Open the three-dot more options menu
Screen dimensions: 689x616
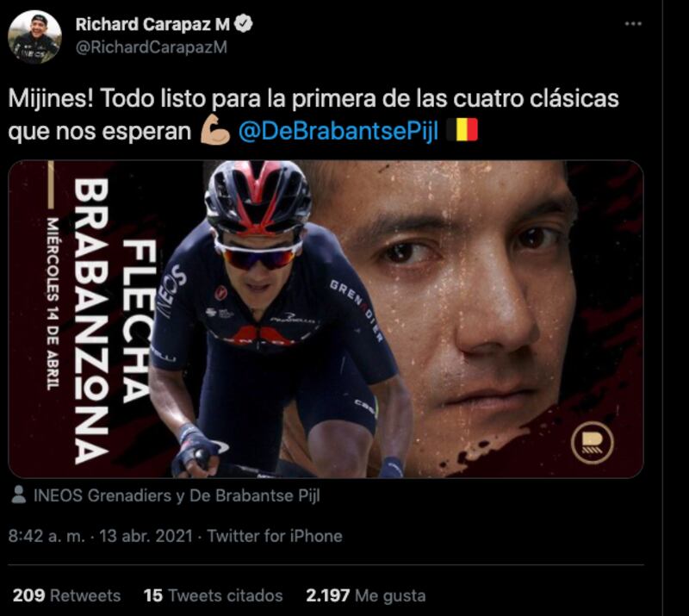click(633, 24)
